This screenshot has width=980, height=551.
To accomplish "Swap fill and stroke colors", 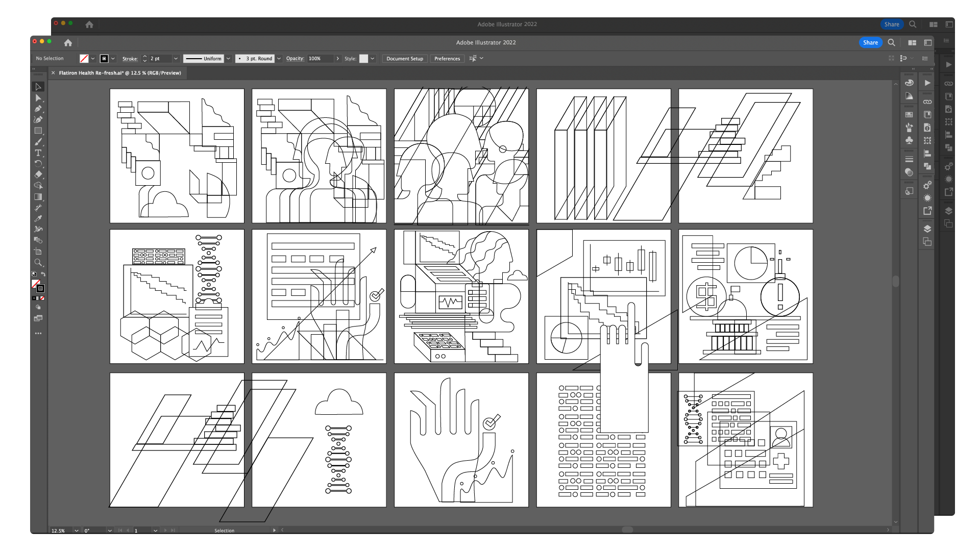I will click(x=43, y=274).
